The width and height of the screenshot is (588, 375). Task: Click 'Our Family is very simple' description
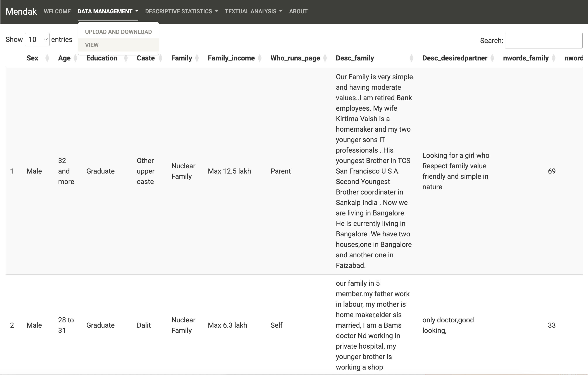point(374,171)
